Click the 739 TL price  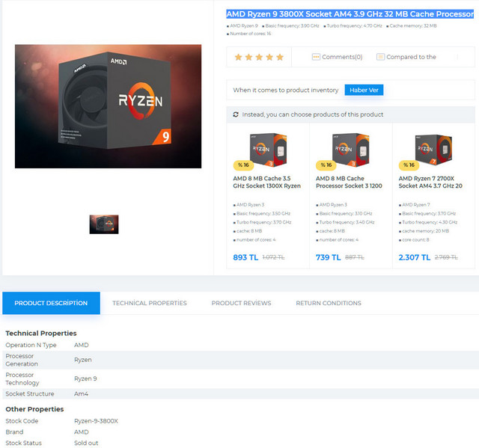[328, 257]
